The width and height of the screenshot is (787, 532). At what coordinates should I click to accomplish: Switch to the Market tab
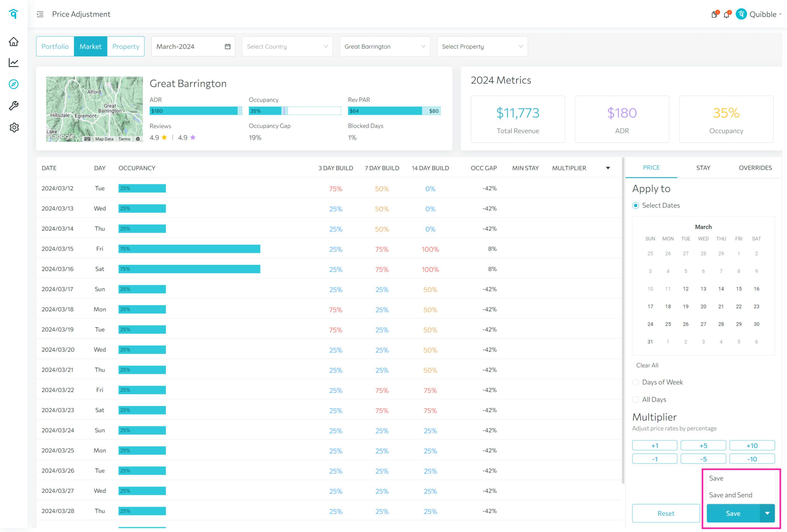90,46
